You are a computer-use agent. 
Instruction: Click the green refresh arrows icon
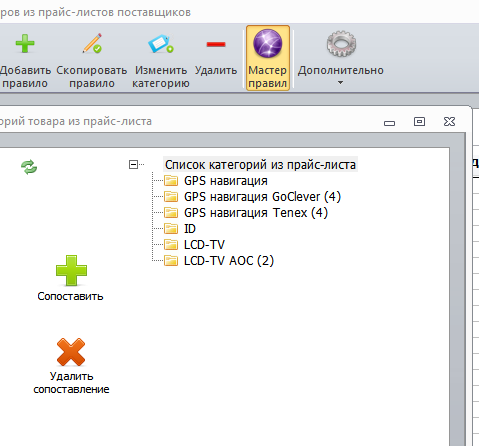click(29, 167)
